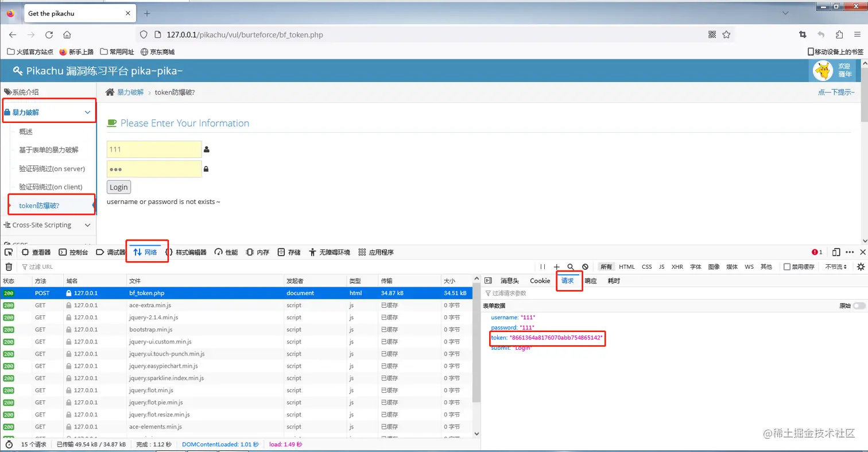Open the 响应 details tab
Viewport: 868px width, 452px height.
pos(591,281)
